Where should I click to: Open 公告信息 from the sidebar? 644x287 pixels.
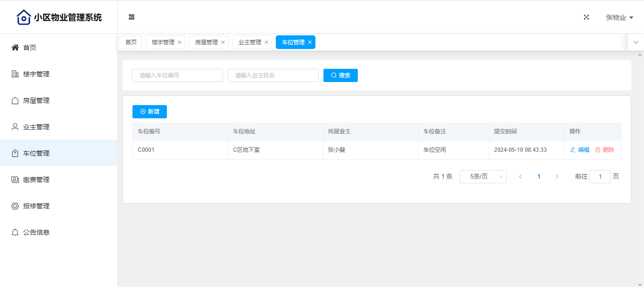(36, 232)
